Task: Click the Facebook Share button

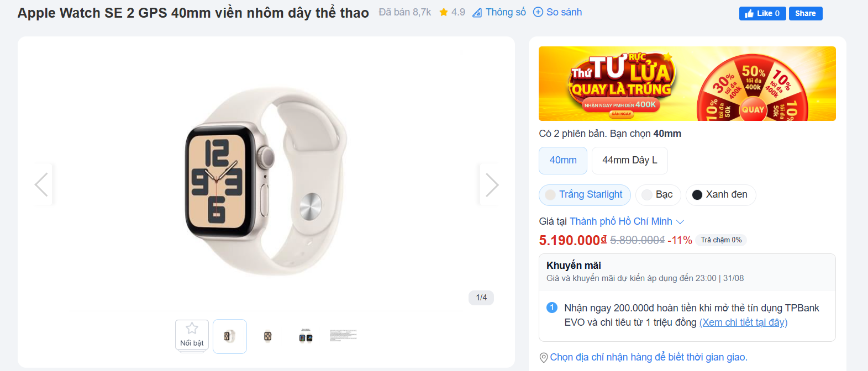Action: click(805, 13)
